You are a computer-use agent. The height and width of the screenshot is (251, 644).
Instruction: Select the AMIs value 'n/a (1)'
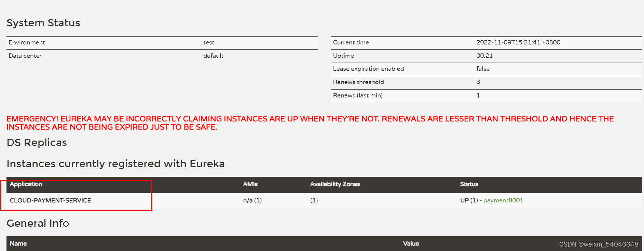[252, 200]
